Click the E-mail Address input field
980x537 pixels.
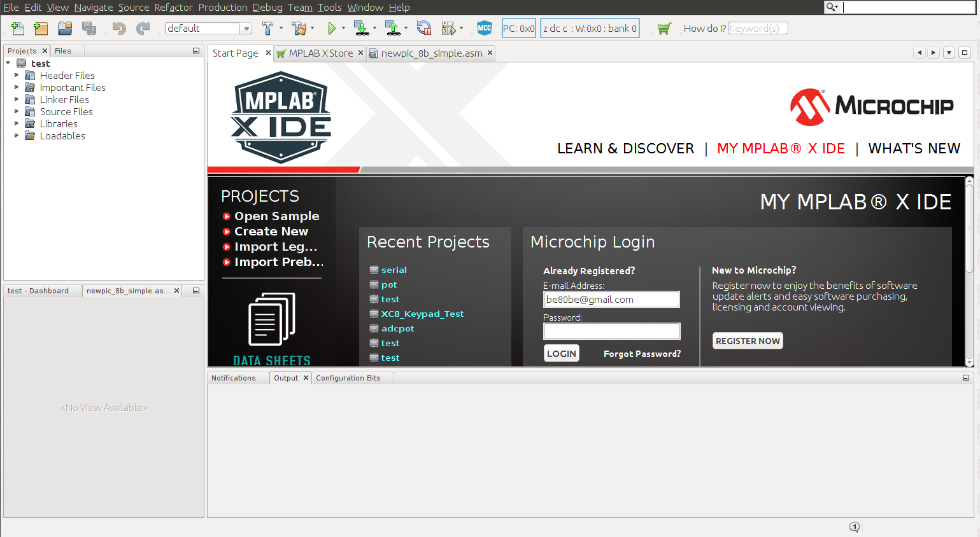point(611,300)
